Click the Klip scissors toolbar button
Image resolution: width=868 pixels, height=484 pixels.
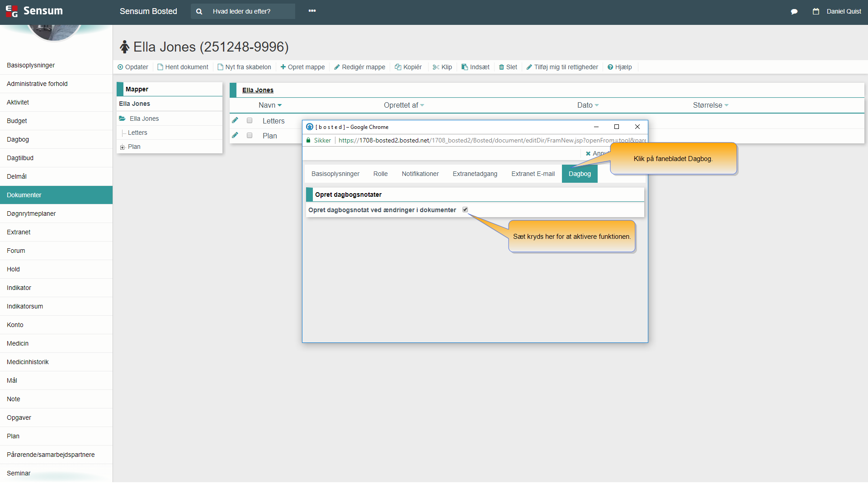coord(442,67)
